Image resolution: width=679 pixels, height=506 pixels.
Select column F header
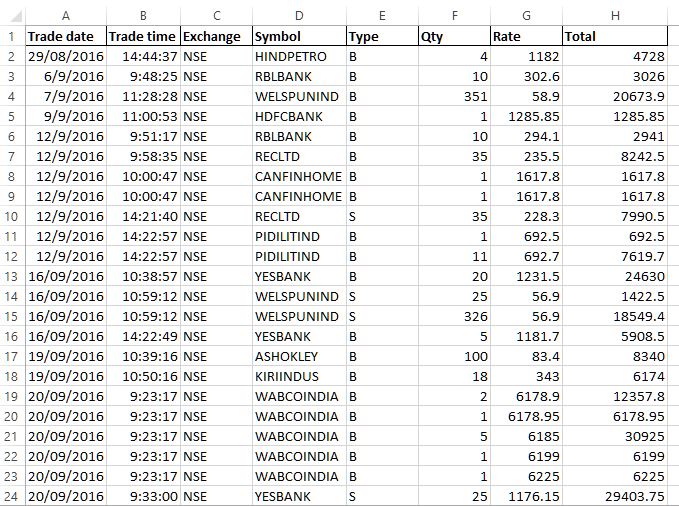pos(454,16)
